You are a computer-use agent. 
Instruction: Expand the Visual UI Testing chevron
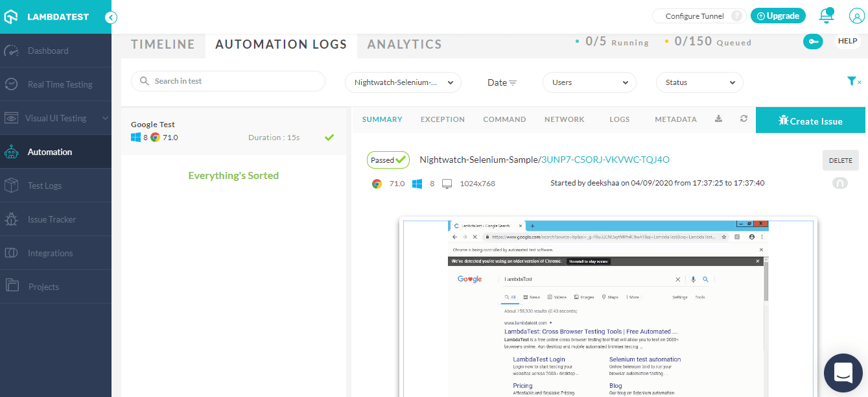[x=105, y=118]
